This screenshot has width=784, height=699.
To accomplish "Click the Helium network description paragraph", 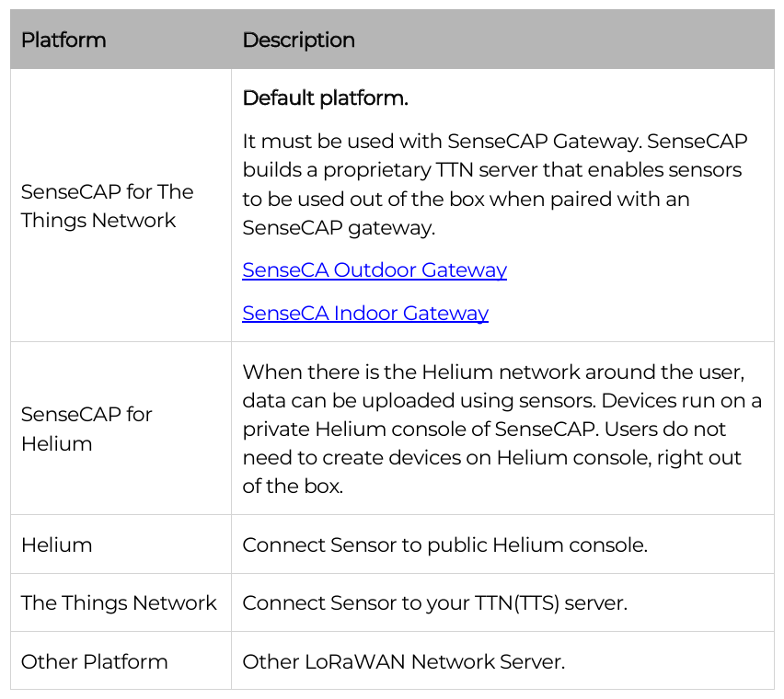I will pyautogui.click(x=502, y=429).
